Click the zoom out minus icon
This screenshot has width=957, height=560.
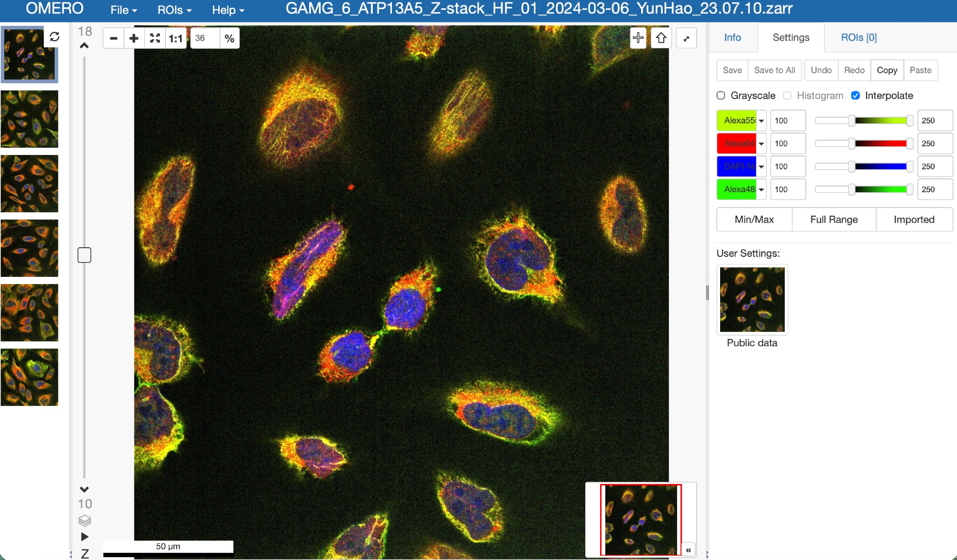[113, 38]
